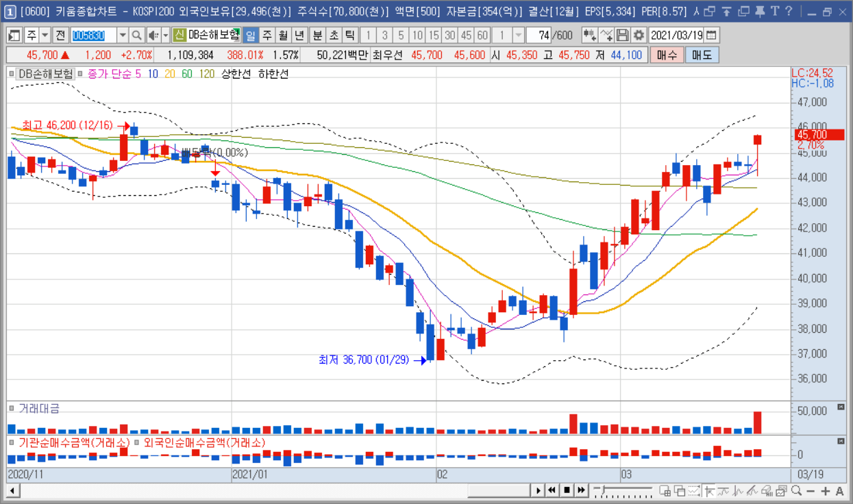This screenshot has height=504, width=853.
Task: Select the 년 yearly chart period
Action: tap(299, 35)
